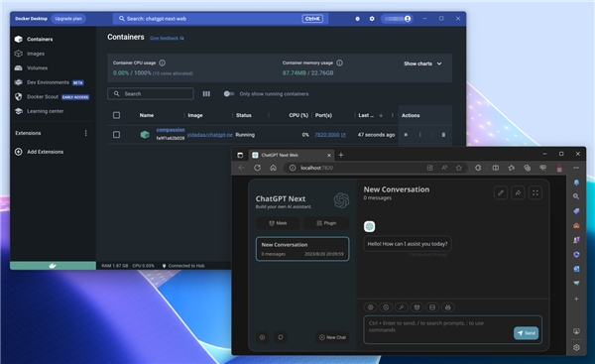Select the ChatGPT Next Web browser tab

(x=292, y=155)
